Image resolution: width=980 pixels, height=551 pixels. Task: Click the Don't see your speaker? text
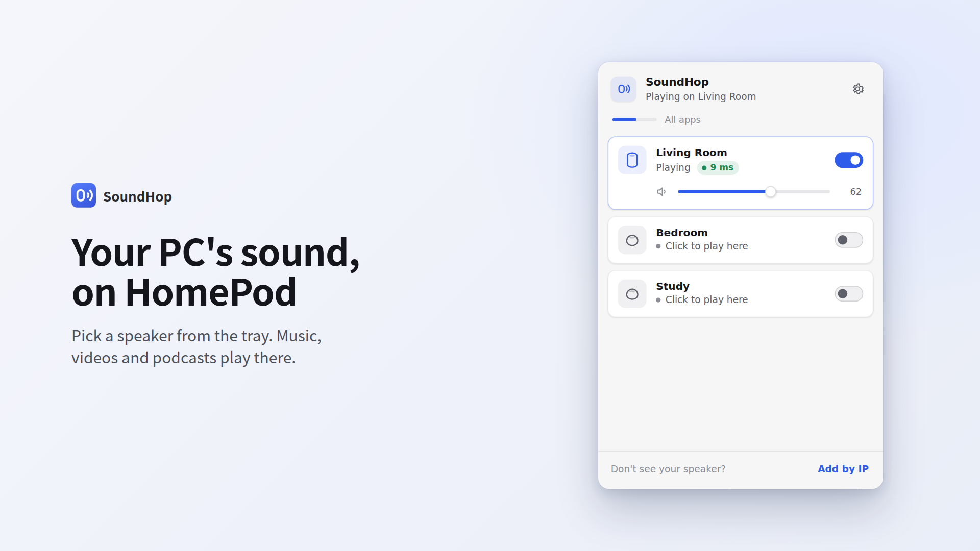(x=668, y=469)
